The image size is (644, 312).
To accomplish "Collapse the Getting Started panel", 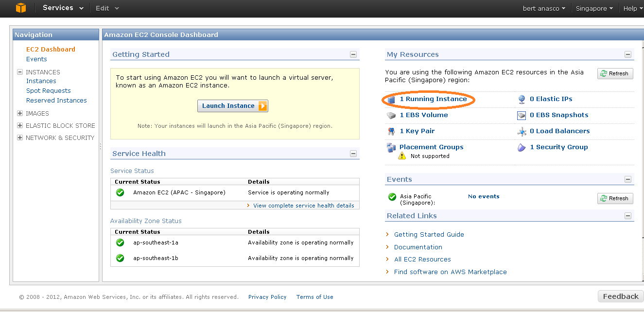I will coord(353,54).
